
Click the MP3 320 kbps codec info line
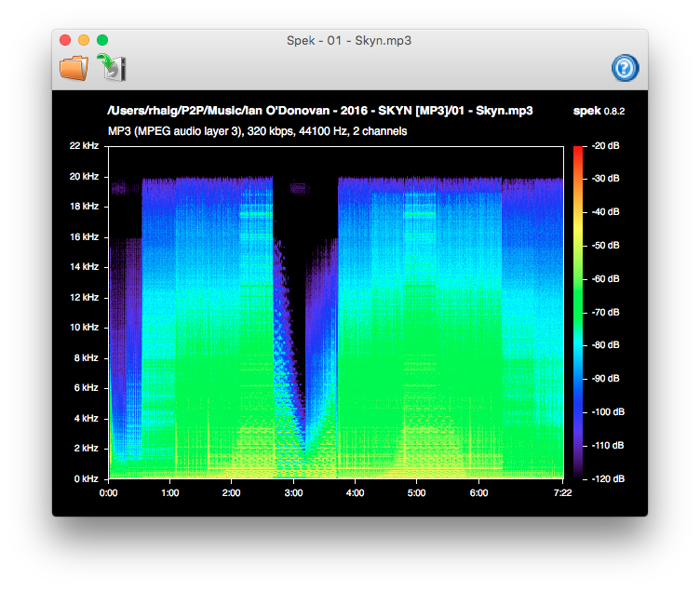pyautogui.click(x=258, y=131)
